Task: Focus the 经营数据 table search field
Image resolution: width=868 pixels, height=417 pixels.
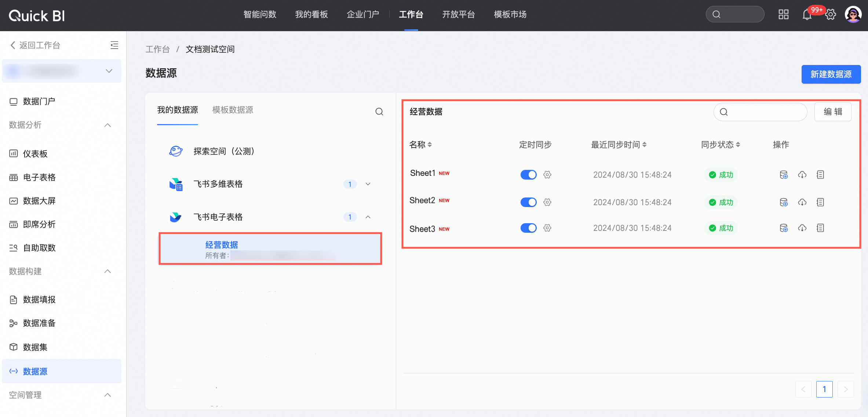Action: click(x=760, y=112)
